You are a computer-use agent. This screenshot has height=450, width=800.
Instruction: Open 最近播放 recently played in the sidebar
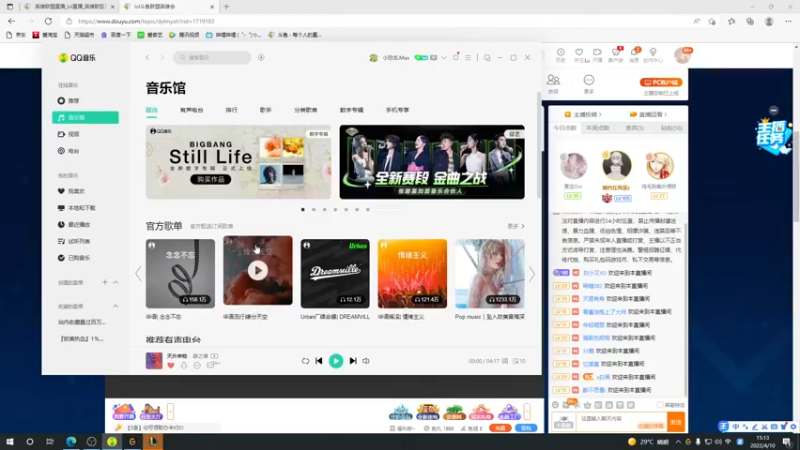click(x=74, y=224)
